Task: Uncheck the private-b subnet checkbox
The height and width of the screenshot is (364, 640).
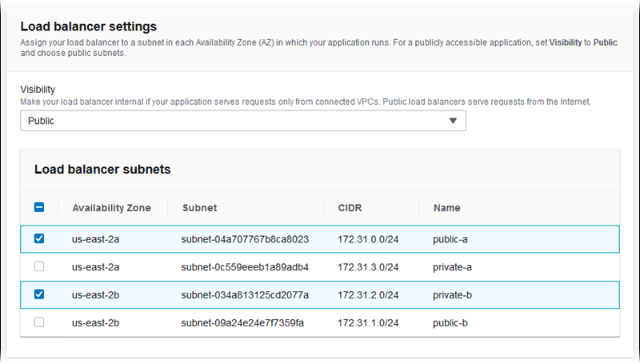Action: tap(39, 294)
